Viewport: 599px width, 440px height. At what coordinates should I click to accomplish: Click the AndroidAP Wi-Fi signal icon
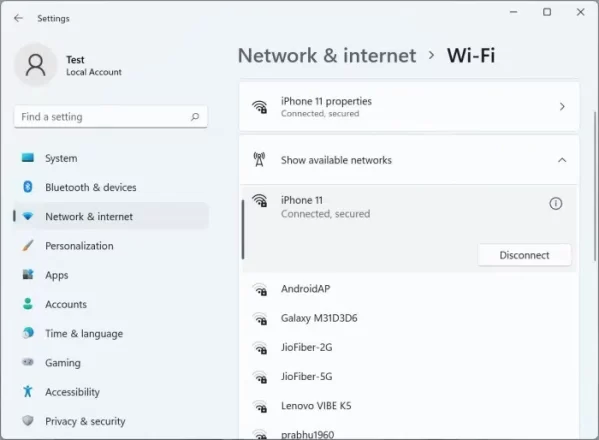[260, 290]
